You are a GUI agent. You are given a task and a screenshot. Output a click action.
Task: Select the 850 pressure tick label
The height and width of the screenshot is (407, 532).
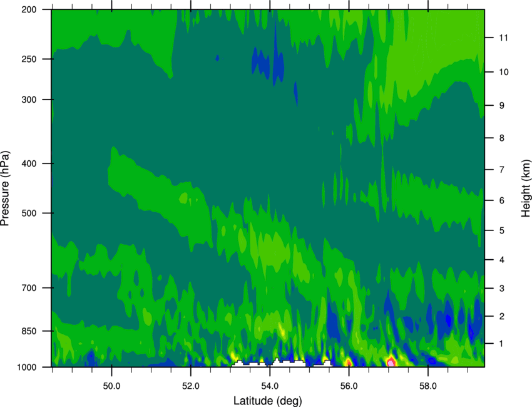click(x=29, y=331)
